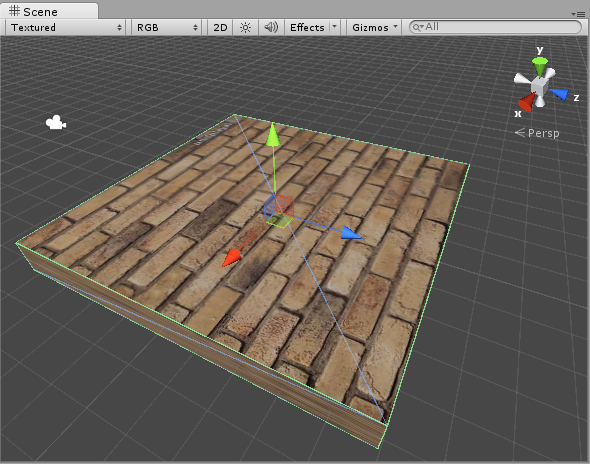Viewport: 590px width, 464px height.
Task: Toggle the Effects button
Action: pos(307,27)
